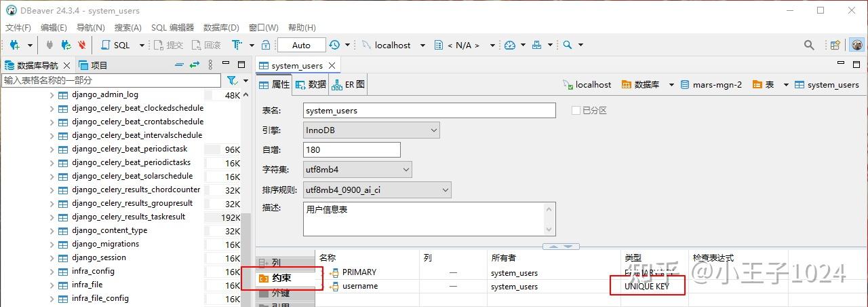Open the 帮助(H) menu
Screen dimensions: 868x307
[x=302, y=28]
